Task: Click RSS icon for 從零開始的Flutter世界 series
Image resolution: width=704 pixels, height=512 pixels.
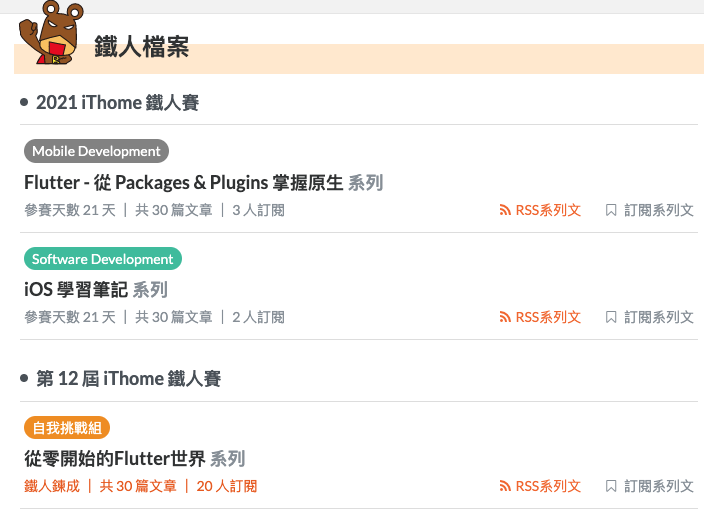Action: (505, 486)
